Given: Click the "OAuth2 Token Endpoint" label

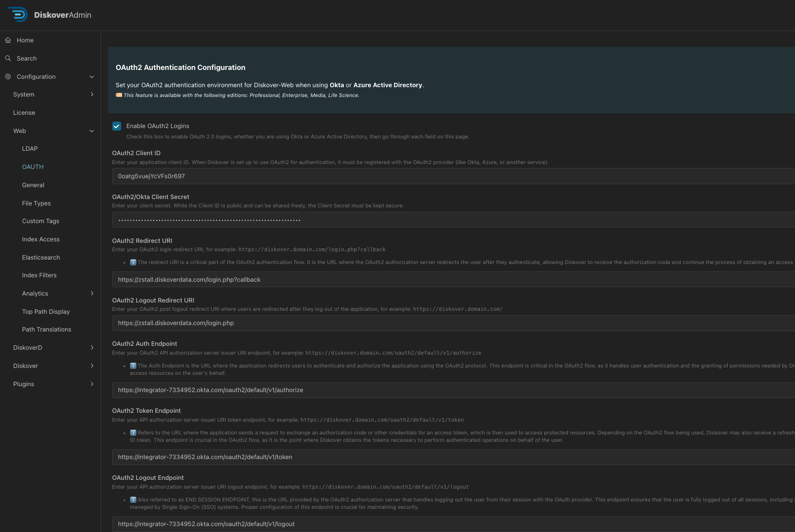Looking at the screenshot, I should [x=146, y=411].
